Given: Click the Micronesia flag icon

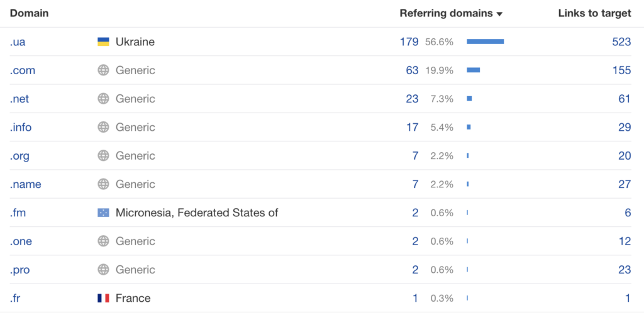Looking at the screenshot, I should [x=103, y=213].
